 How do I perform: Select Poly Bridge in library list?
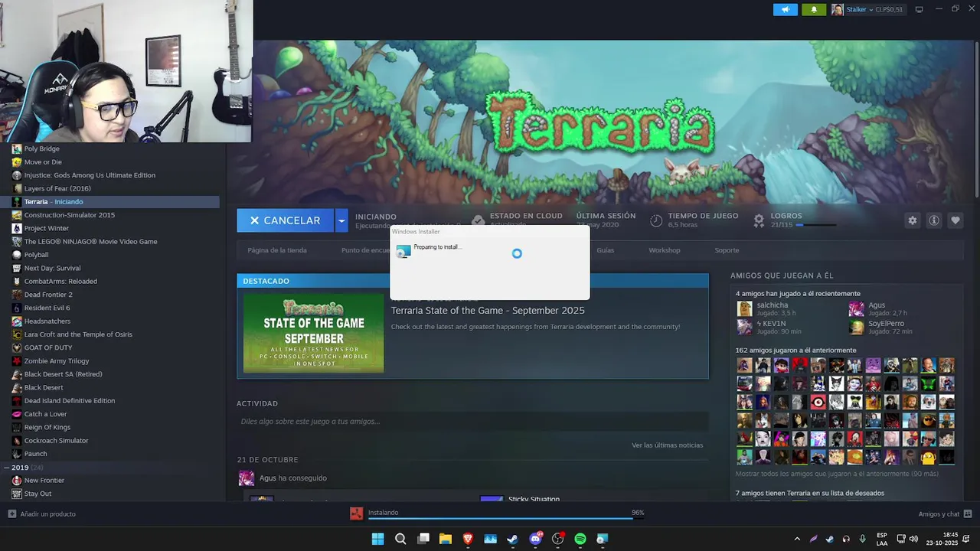(41, 148)
